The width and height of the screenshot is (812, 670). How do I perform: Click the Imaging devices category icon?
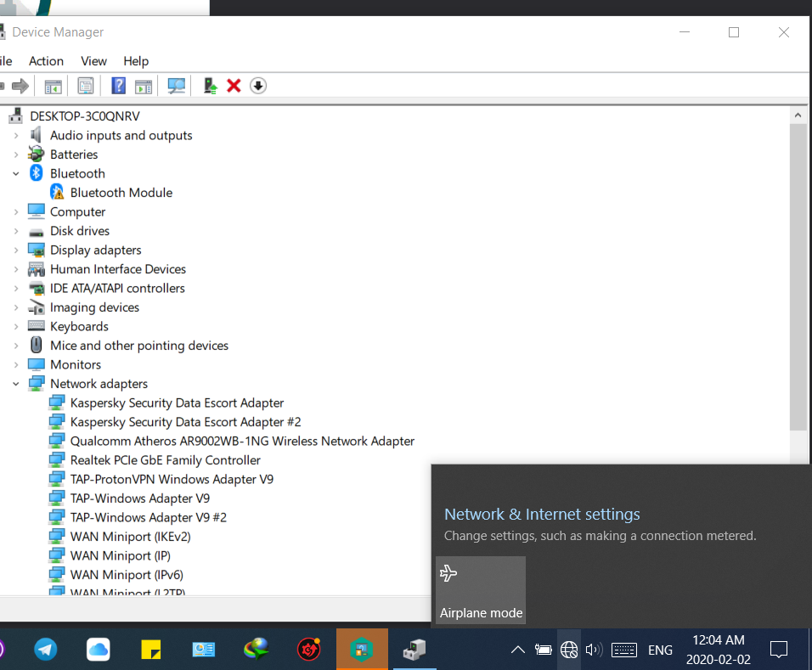[37, 307]
